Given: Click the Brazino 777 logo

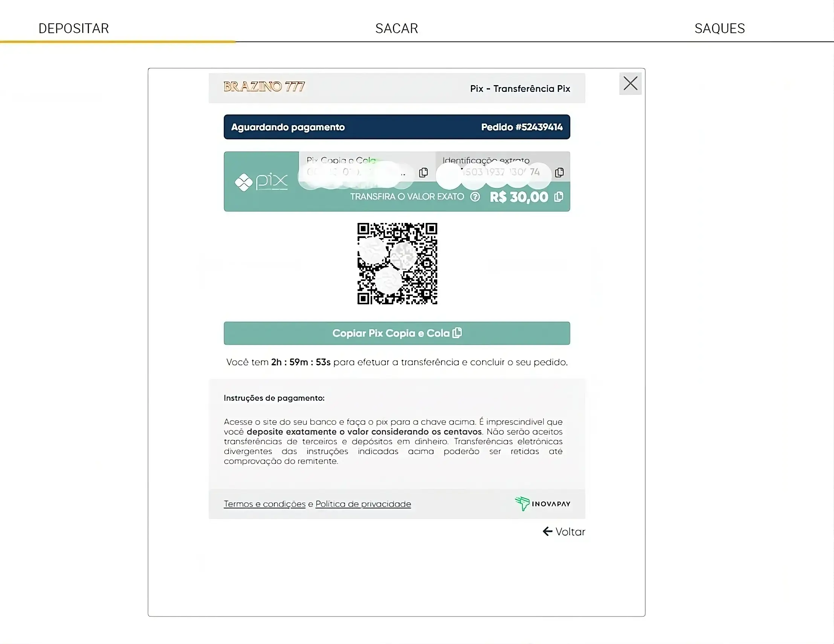Looking at the screenshot, I should [264, 87].
